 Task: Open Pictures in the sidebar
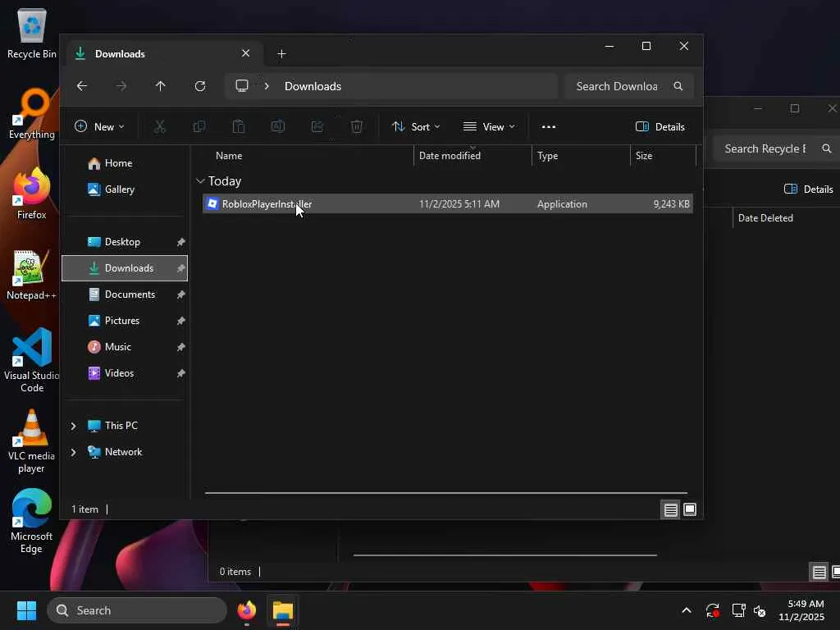click(125, 321)
